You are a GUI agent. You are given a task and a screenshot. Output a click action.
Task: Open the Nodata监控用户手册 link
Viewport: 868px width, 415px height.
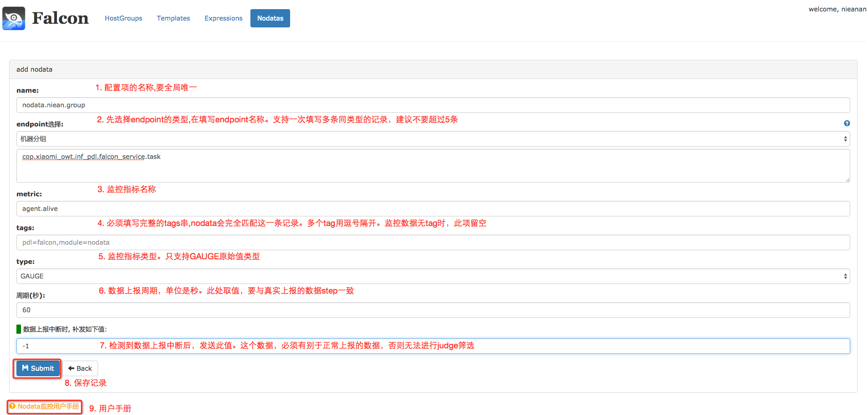[44, 406]
